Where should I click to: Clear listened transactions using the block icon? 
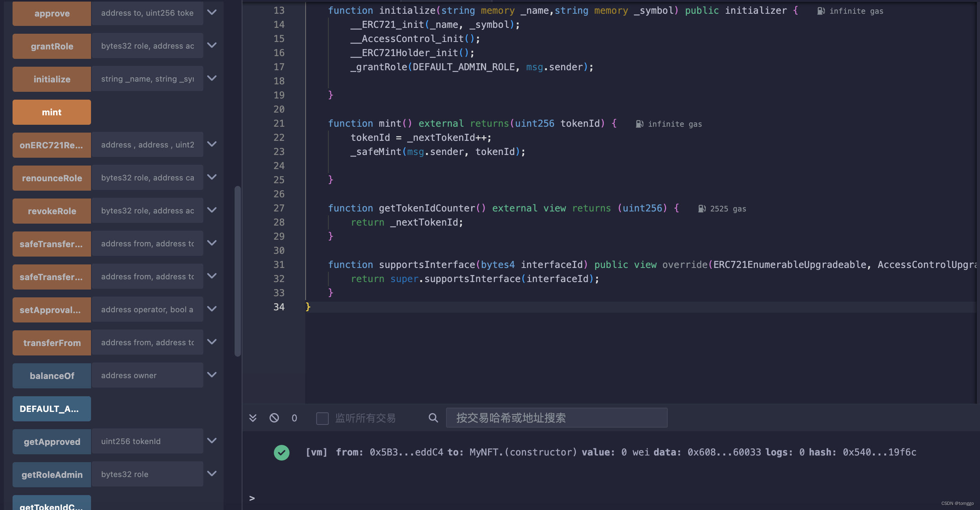274,417
